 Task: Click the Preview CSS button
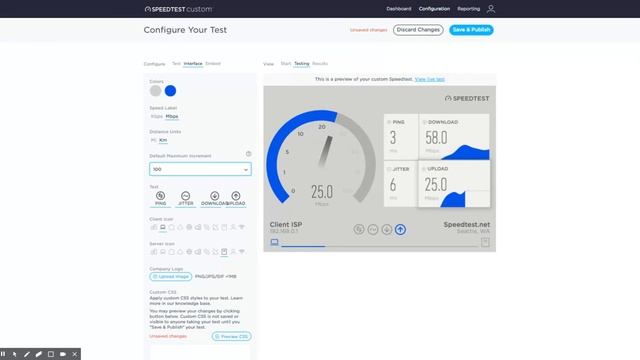[x=231, y=336]
